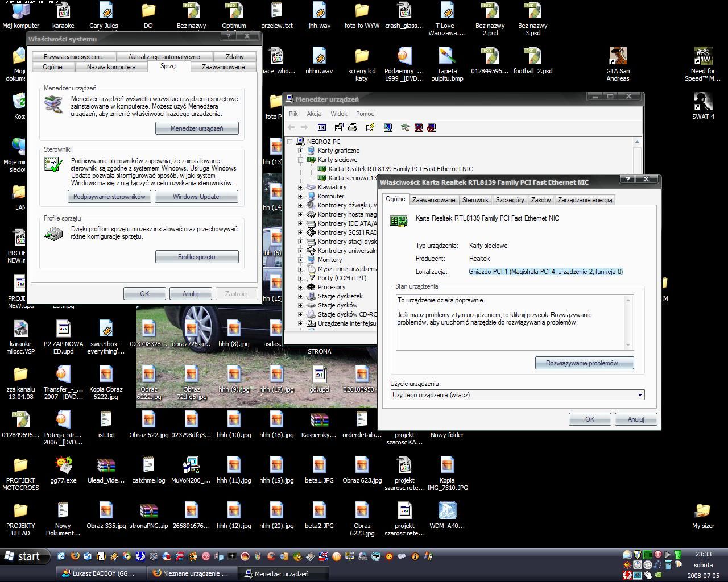Click the Uninstall device red X icon
The height and width of the screenshot is (582, 728).
coord(419,127)
